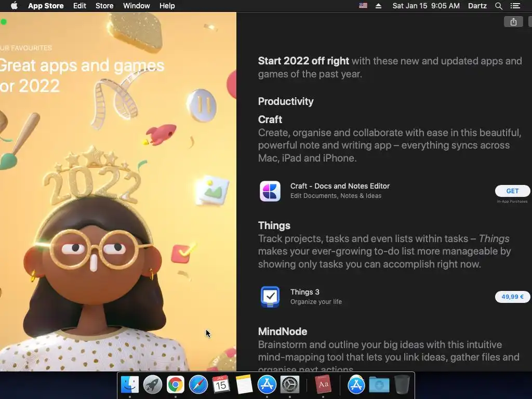
Task: Open Calendar from the Dock
Action: (x=221, y=384)
